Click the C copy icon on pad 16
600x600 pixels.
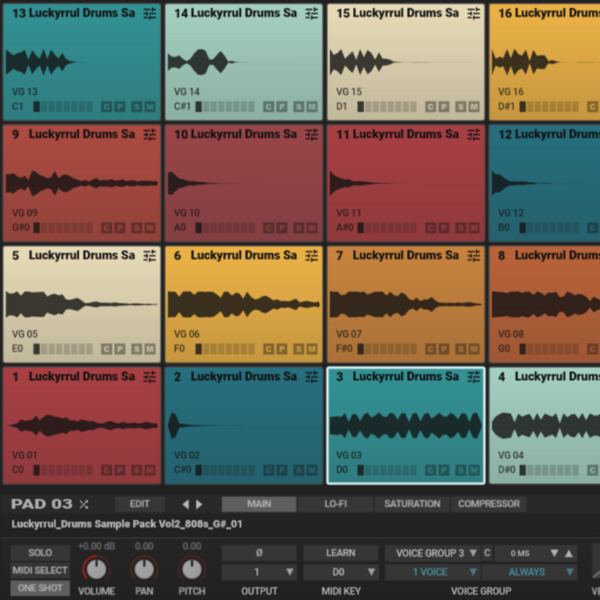point(592,107)
